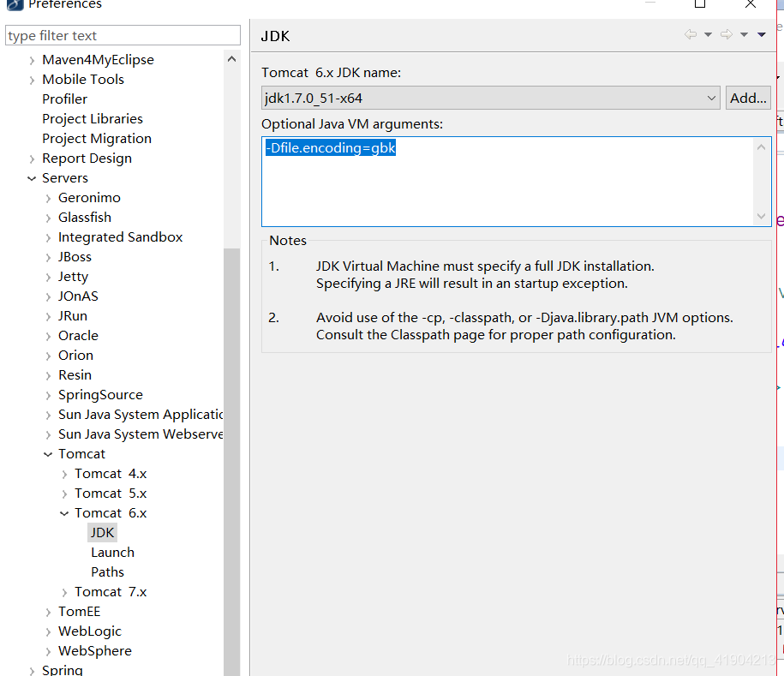The width and height of the screenshot is (784, 676).
Task: Select JDK under Tomcat 6.x
Action: [x=102, y=533]
